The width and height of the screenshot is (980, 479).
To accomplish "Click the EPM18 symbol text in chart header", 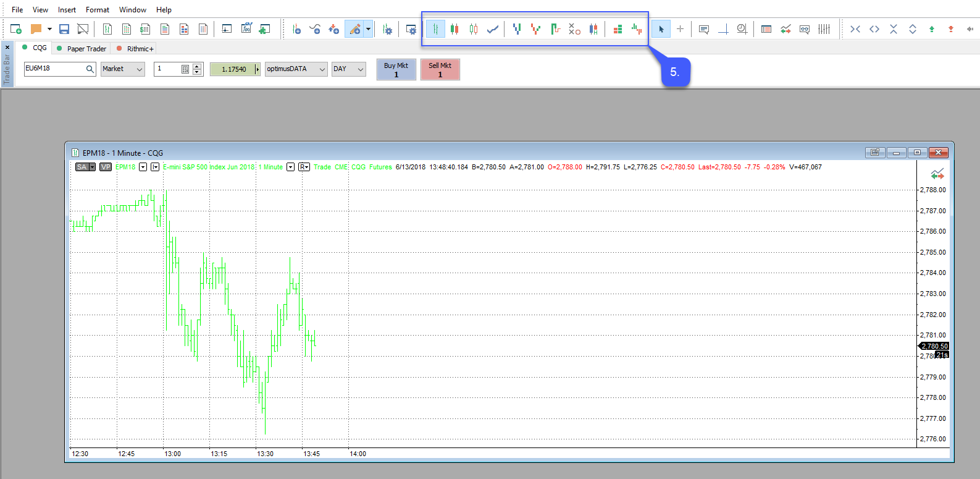I will pyautogui.click(x=125, y=167).
